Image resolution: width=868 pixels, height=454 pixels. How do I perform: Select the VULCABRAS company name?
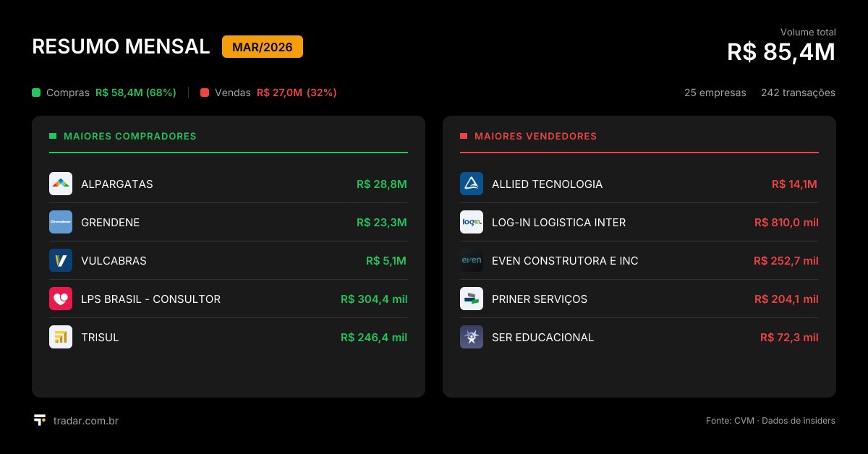[x=114, y=260]
